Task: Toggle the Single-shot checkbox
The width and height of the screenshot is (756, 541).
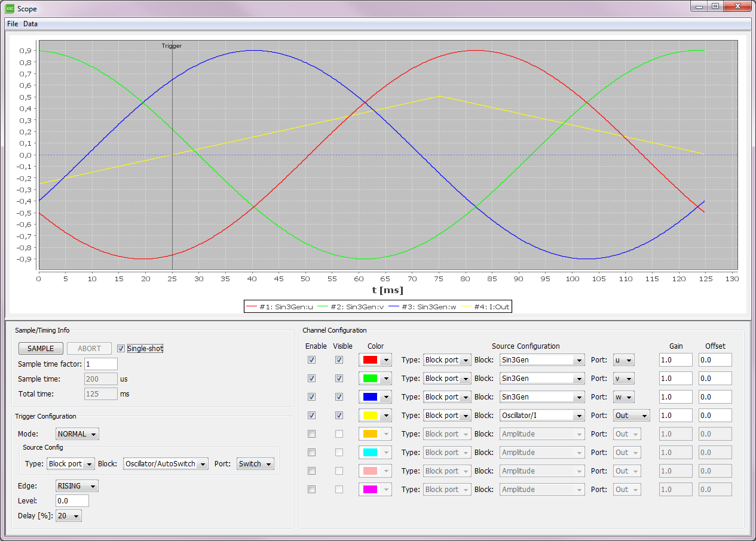Action: (x=121, y=349)
